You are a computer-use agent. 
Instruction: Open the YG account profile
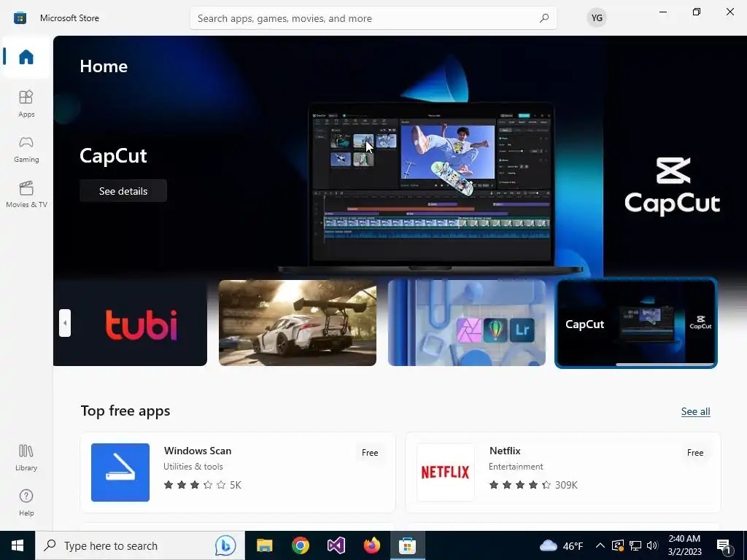597,18
